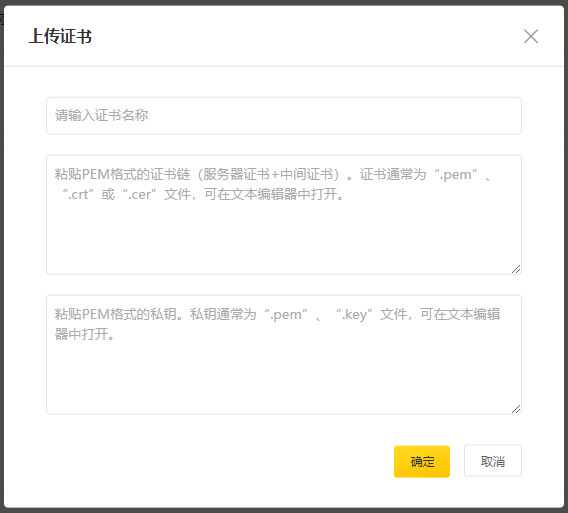Grab the resize grip of the private key box
Image resolution: width=568 pixels, height=513 pixels.
pos(516,409)
